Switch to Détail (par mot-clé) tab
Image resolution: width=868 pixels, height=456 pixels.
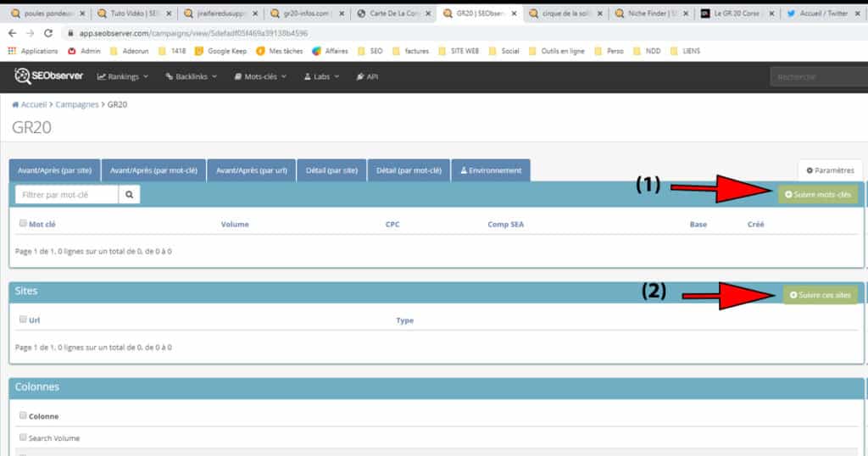[x=409, y=170]
